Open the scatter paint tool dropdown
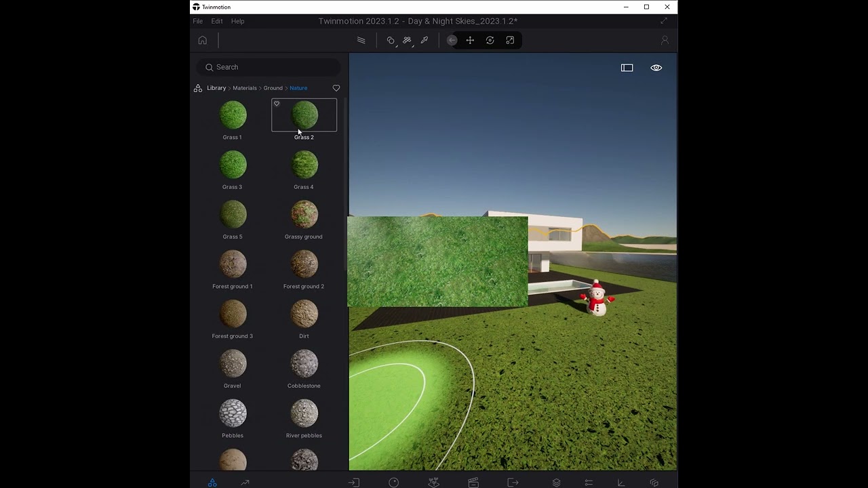 coord(408,40)
